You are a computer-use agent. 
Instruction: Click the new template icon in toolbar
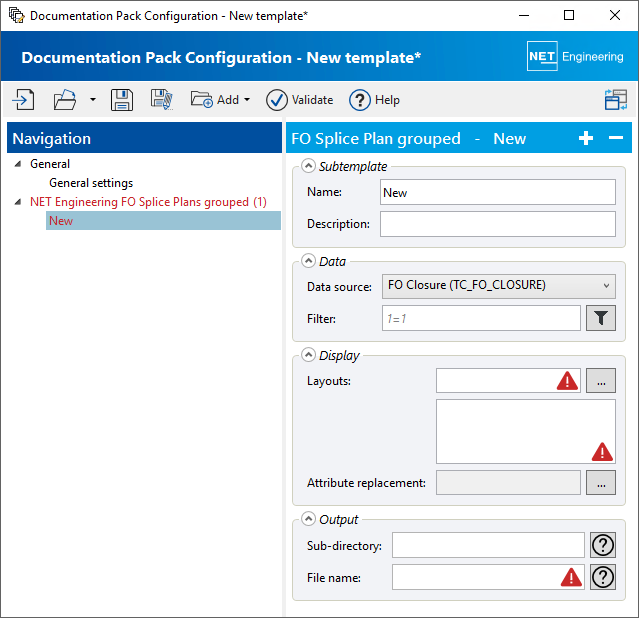(x=23, y=99)
